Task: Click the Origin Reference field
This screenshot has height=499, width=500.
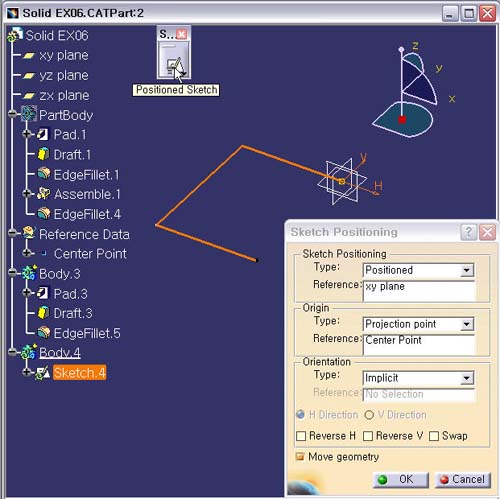Action: pos(419,345)
